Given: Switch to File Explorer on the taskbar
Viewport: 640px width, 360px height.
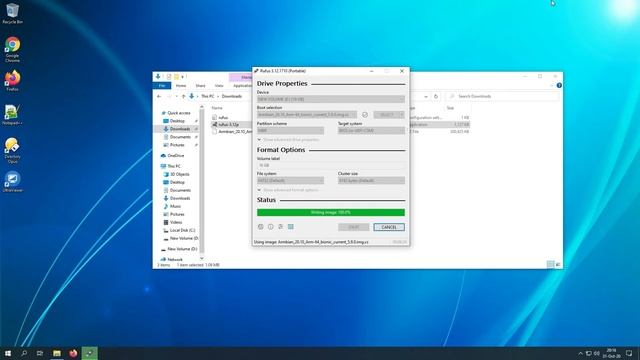Looking at the screenshot, I should [x=57, y=353].
